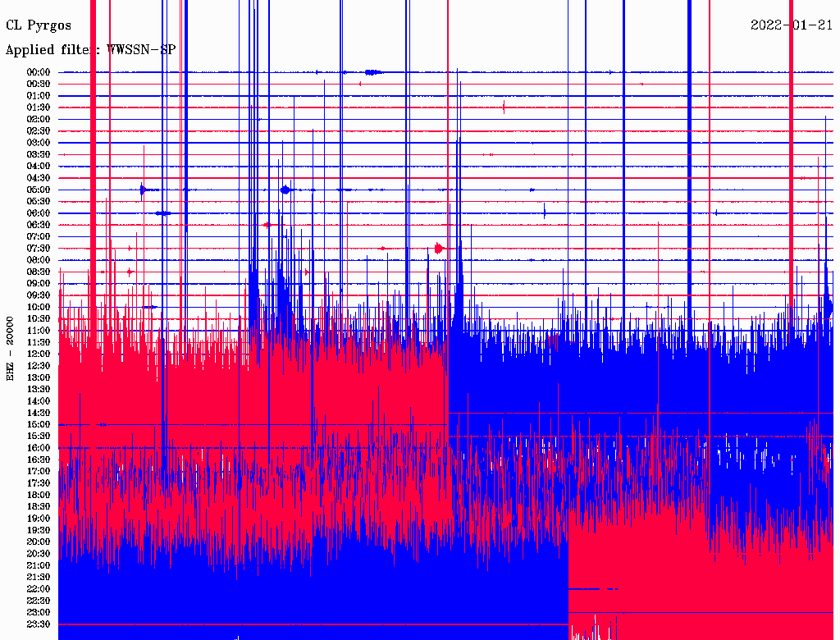Click the red event blob on 07:30 trace
The image size is (840, 640).
click(x=440, y=248)
